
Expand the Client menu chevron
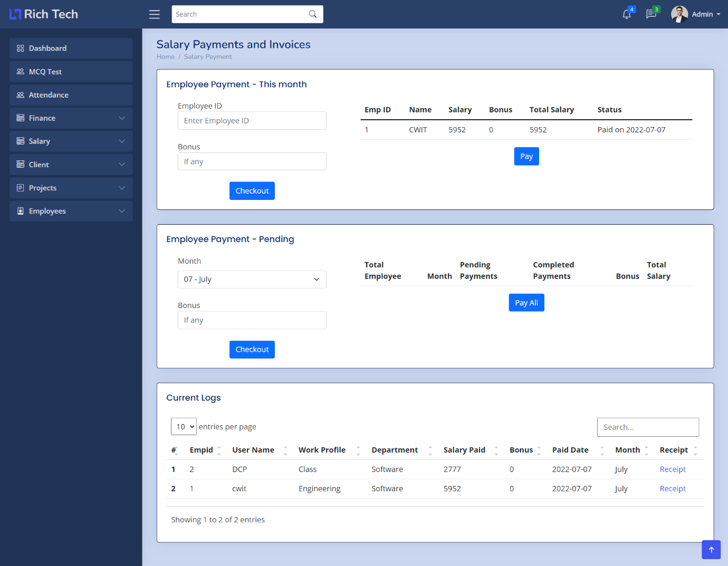(122, 165)
